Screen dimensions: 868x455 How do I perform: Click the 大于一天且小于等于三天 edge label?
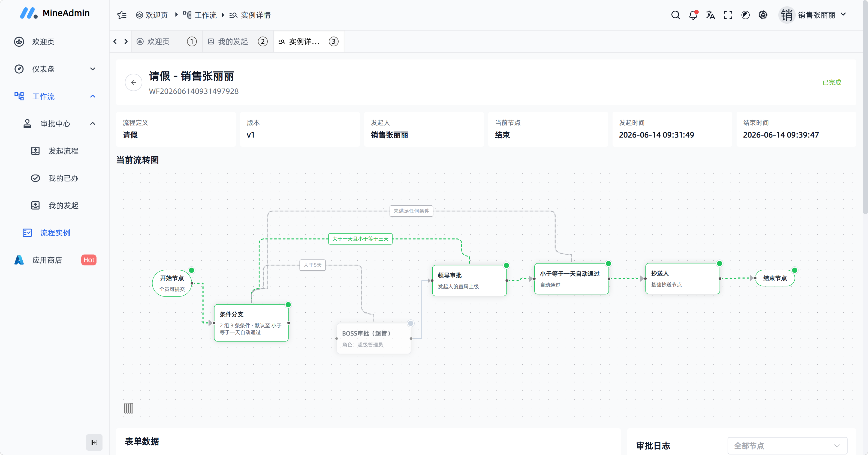360,239
